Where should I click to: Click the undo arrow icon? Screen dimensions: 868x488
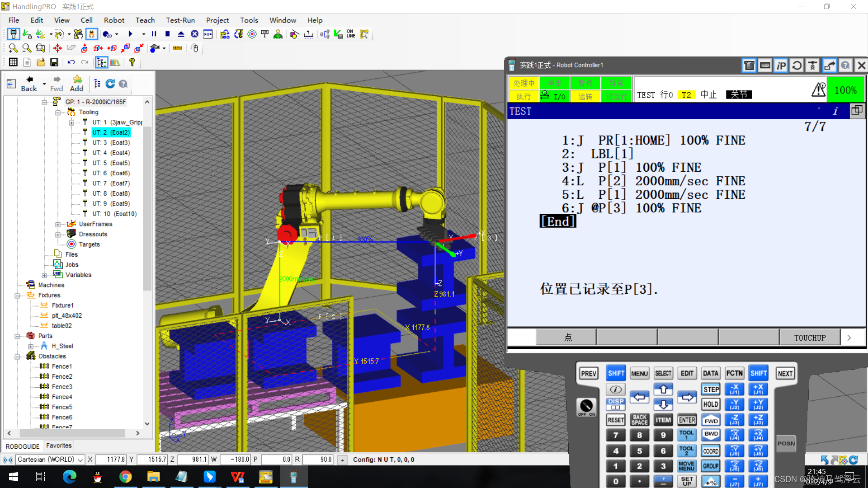click(71, 62)
